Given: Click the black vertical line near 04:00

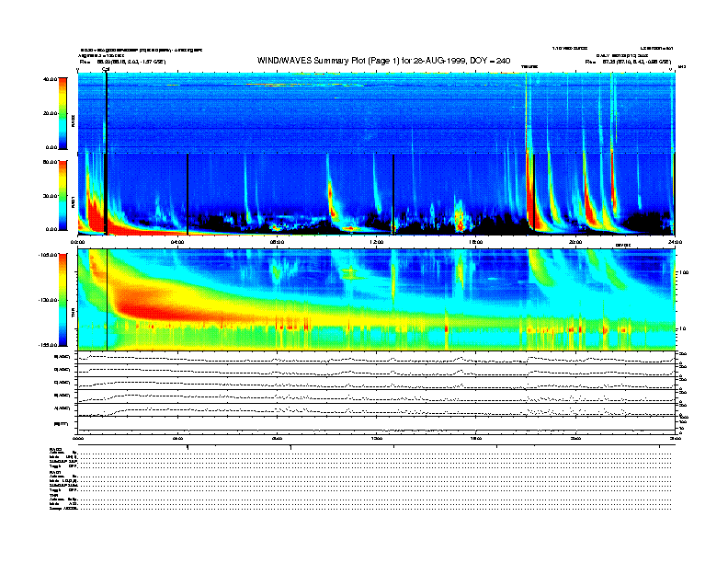Looking at the screenshot, I should point(188,193).
